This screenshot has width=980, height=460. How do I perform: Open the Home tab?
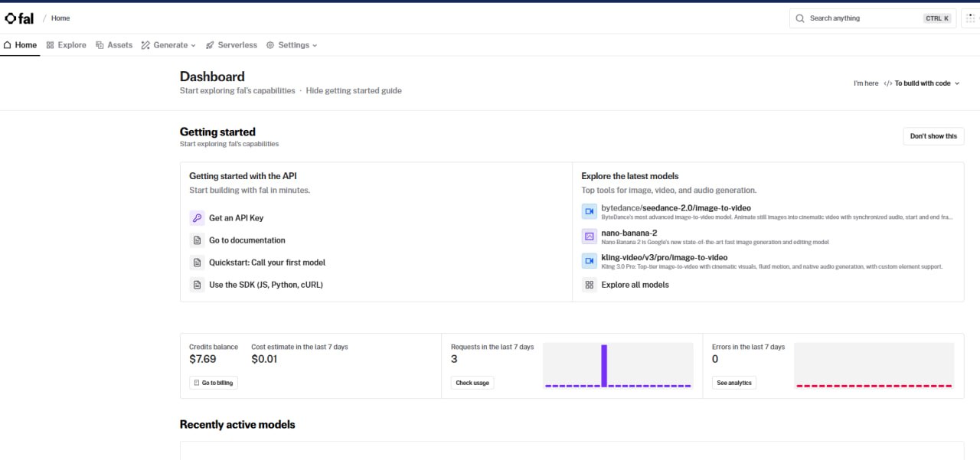(x=20, y=45)
